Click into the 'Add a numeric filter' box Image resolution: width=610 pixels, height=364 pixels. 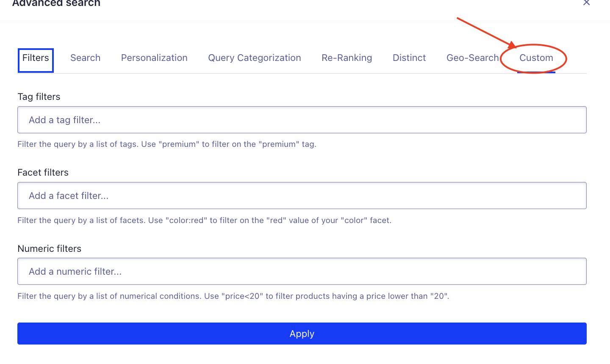[302, 272]
